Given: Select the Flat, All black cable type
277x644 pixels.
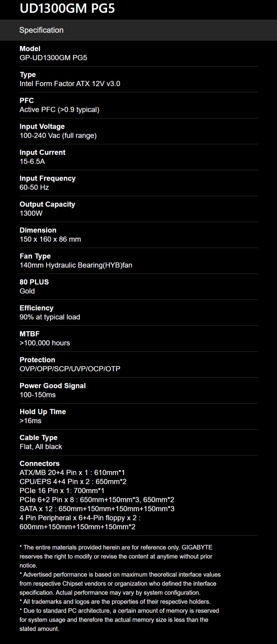Looking at the screenshot, I should (x=41, y=447).
